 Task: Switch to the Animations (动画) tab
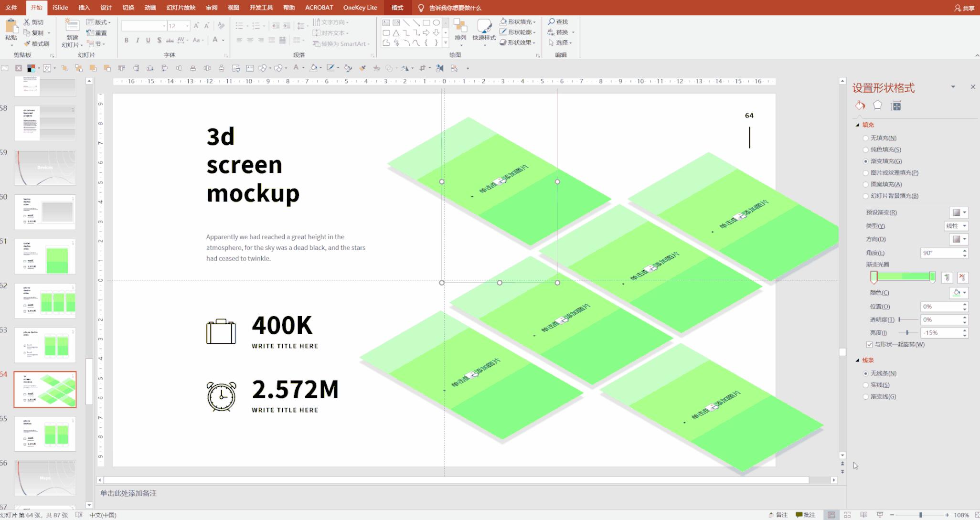click(x=150, y=8)
